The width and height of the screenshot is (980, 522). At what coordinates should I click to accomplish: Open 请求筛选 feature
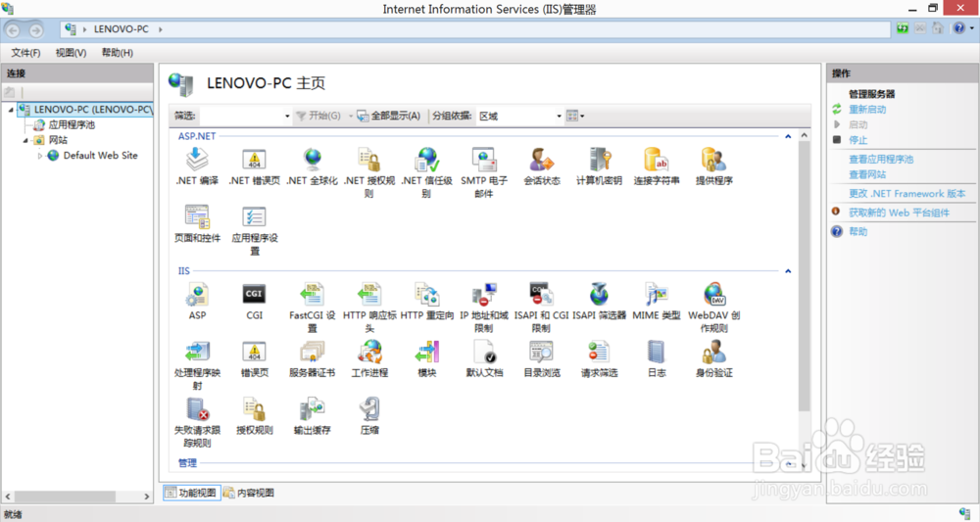click(599, 358)
